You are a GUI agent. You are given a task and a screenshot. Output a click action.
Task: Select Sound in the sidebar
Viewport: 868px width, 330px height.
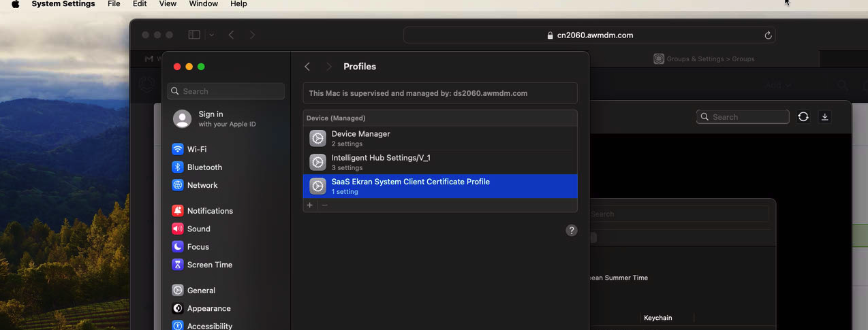[x=198, y=229]
